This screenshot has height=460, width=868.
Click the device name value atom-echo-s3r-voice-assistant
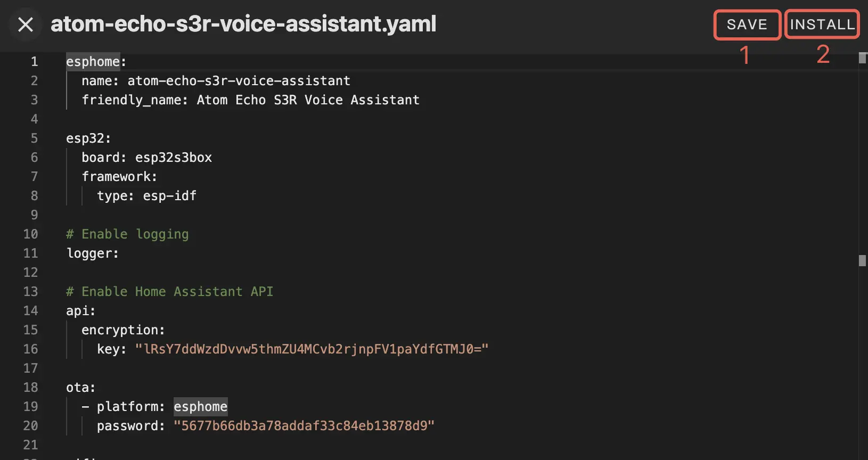[x=239, y=81]
